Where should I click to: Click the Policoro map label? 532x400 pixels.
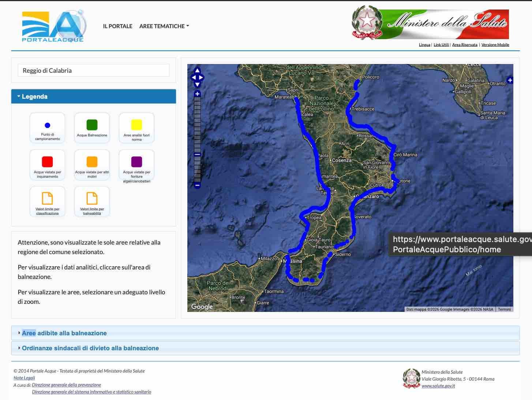point(370,77)
